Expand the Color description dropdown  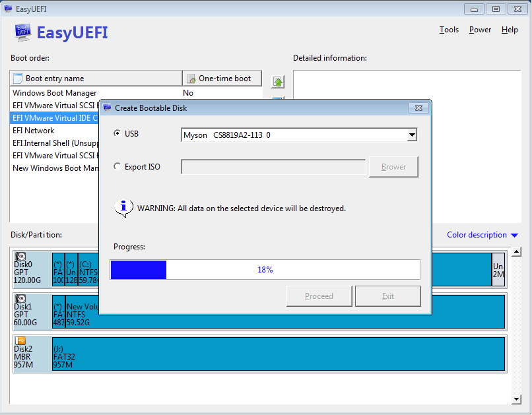(514, 235)
